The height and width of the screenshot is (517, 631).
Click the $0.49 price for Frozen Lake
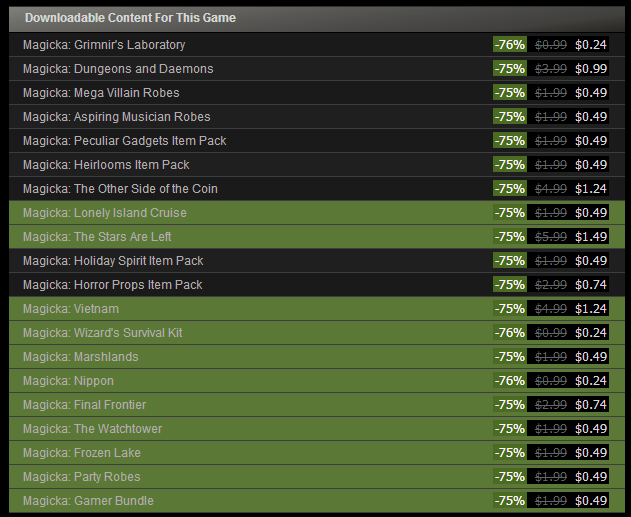tap(590, 453)
